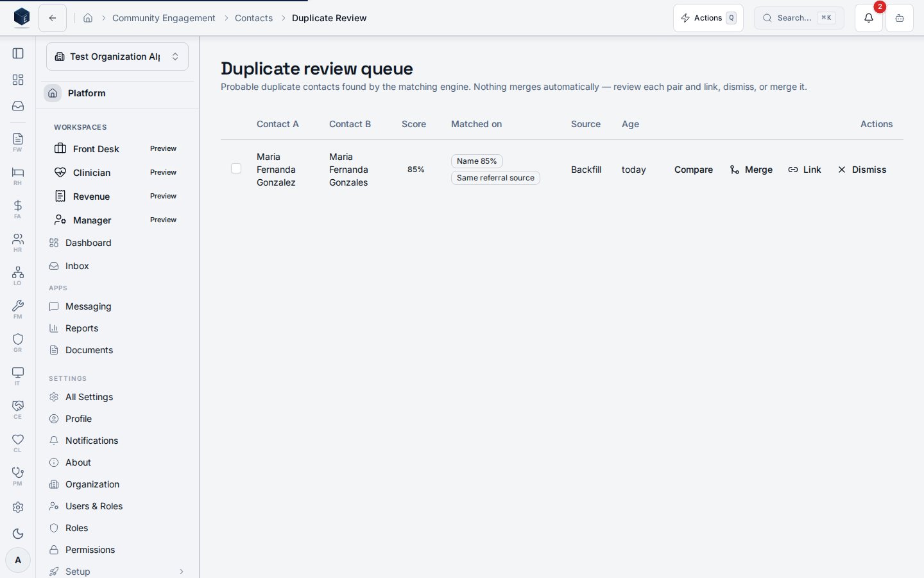This screenshot has width=924, height=578.
Task: Open the assistant bot icon
Action: tap(900, 18)
